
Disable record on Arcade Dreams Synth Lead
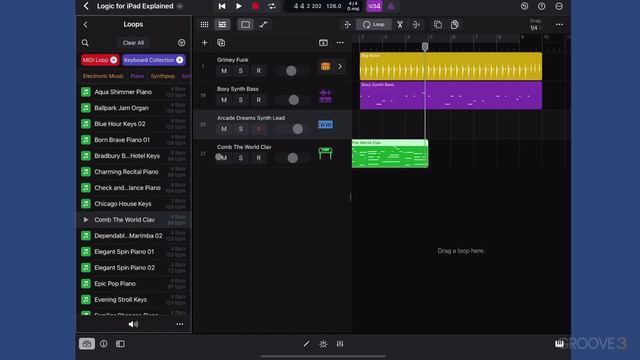pyautogui.click(x=258, y=129)
